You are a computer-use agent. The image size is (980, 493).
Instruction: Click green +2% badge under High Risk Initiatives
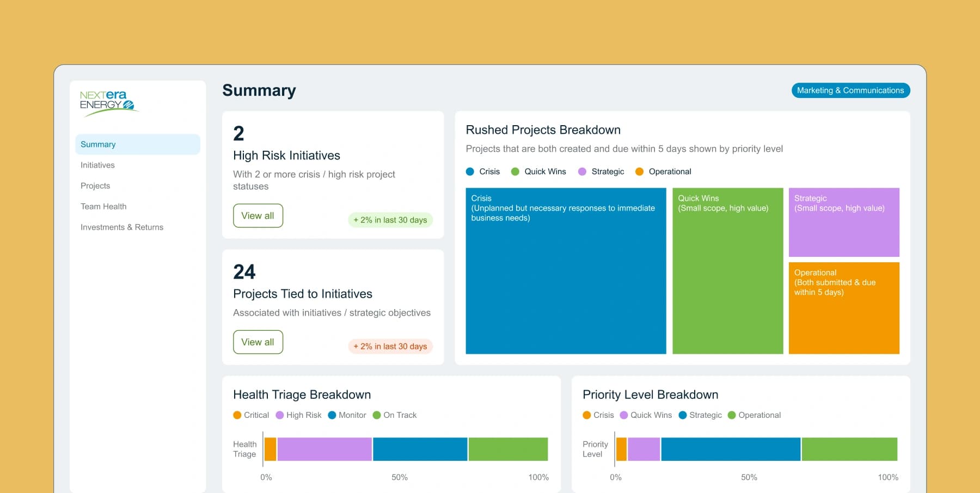click(390, 220)
